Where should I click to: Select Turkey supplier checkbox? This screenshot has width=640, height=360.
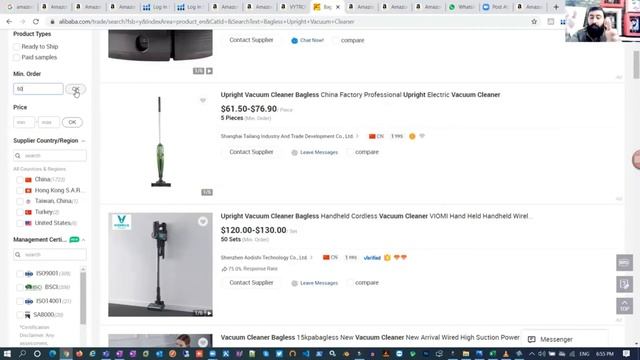coord(20,212)
